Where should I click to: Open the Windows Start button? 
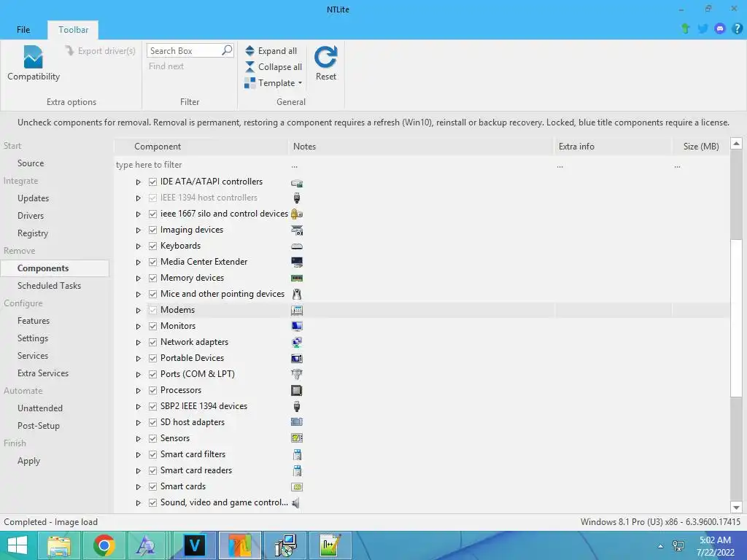tap(18, 545)
